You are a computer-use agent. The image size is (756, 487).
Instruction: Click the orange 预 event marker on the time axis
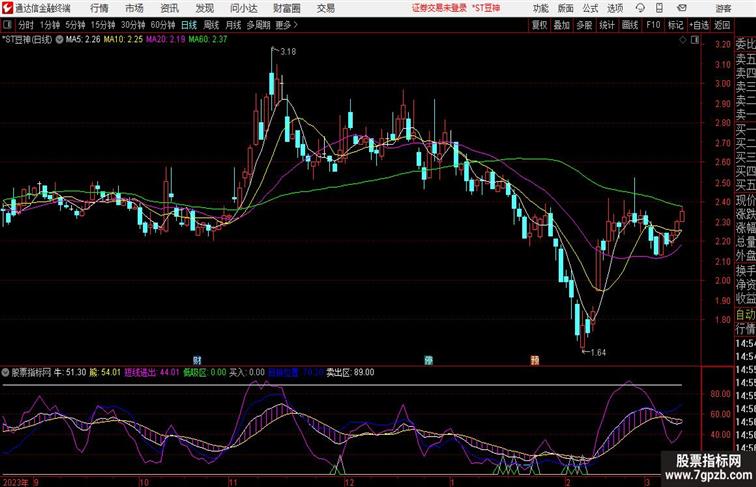tap(535, 360)
